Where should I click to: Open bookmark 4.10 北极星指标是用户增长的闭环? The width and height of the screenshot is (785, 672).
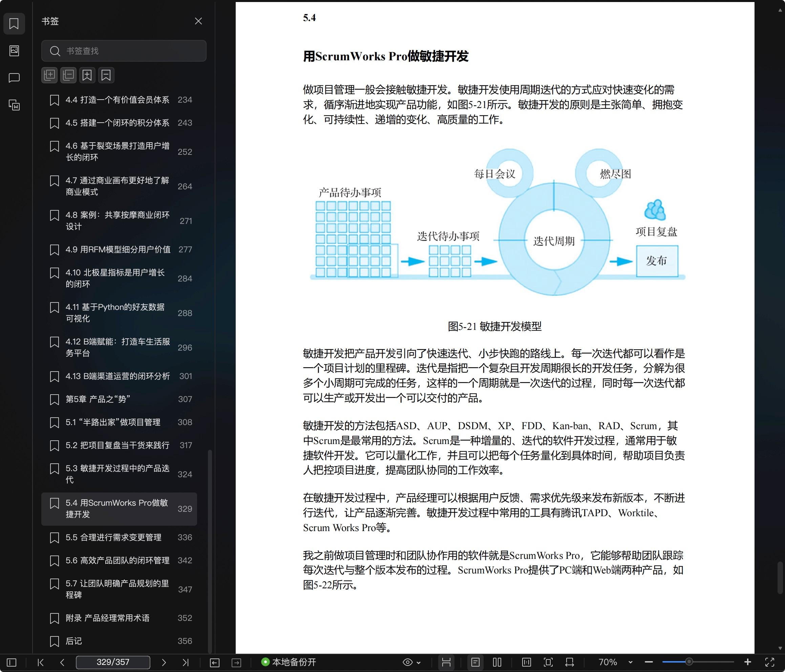click(x=119, y=278)
